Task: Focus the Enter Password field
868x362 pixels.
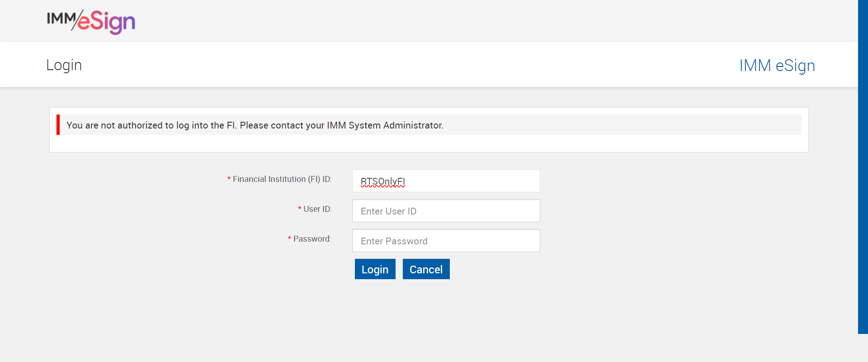Action: pos(446,241)
